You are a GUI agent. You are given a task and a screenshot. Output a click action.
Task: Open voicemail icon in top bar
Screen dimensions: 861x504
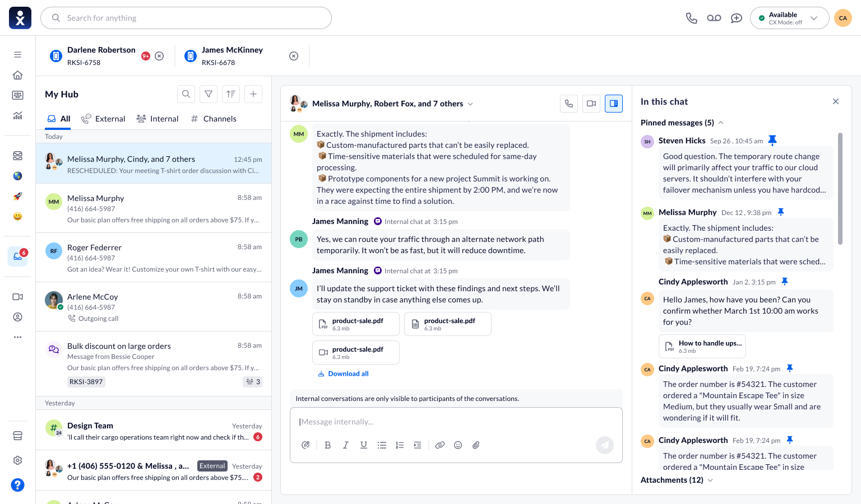pyautogui.click(x=714, y=18)
